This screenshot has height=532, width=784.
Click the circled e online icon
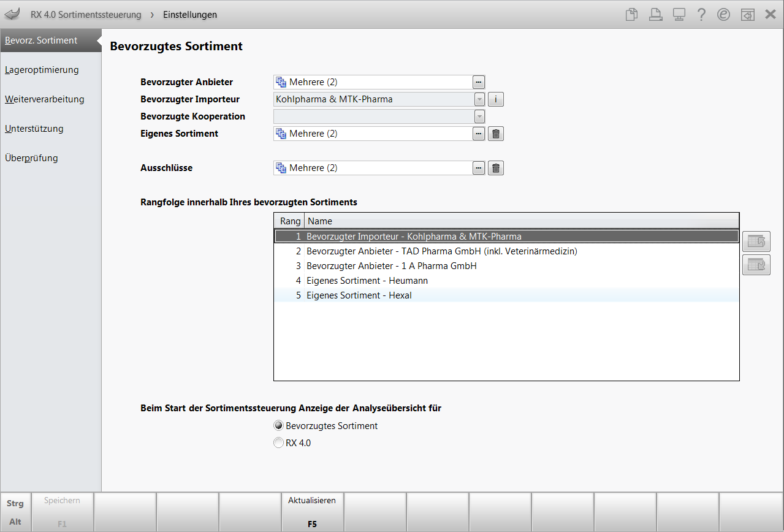tap(724, 14)
